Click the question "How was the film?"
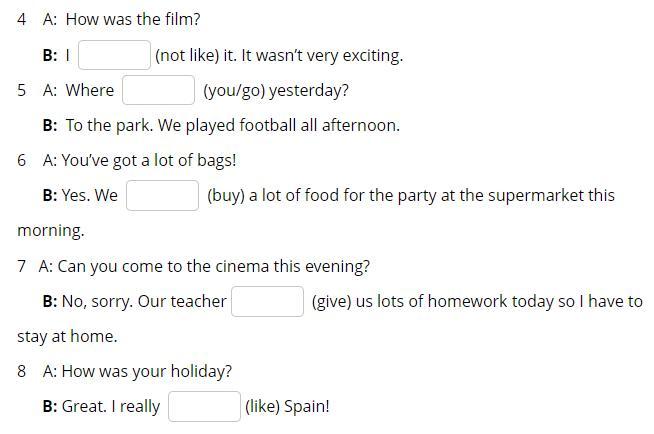 click(x=133, y=19)
